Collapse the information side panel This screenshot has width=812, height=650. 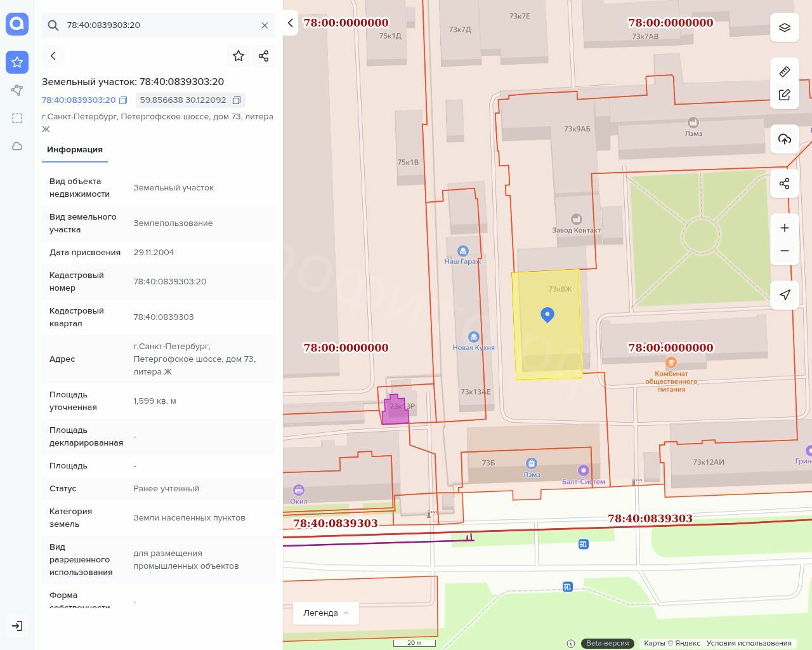[290, 23]
